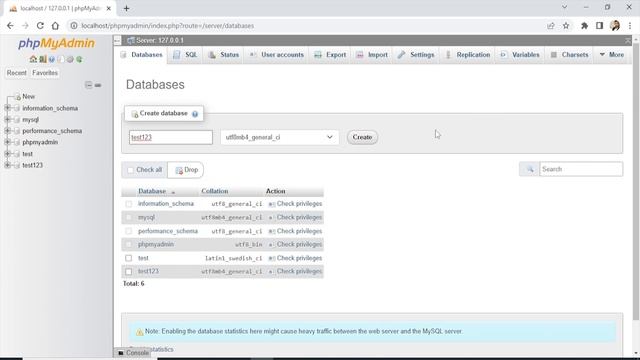Go back in browser history
Image resolution: width=640 pixels, height=360 pixels.
click(10, 26)
